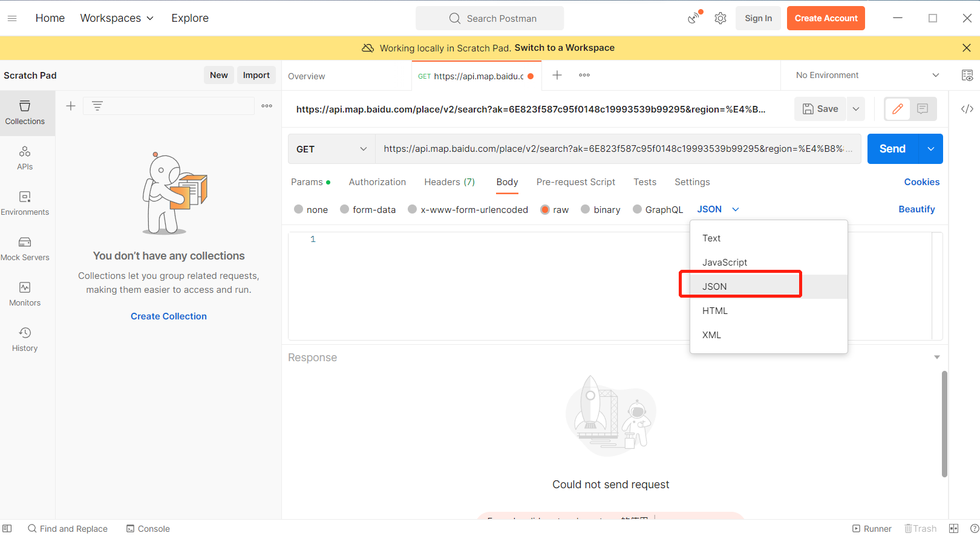
Task: Open the Collections sidebar panel
Action: (x=25, y=113)
